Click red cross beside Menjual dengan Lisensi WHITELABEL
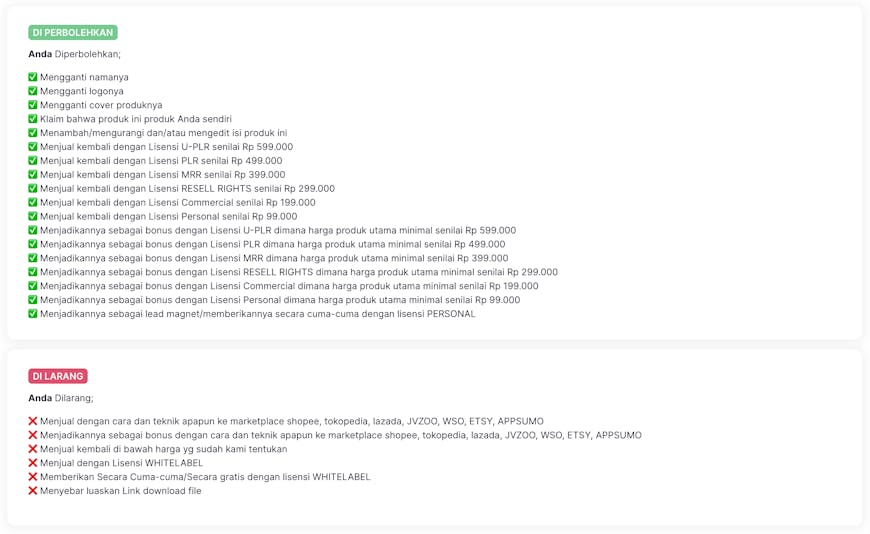Screen dimensions: 870x534 click(33, 463)
